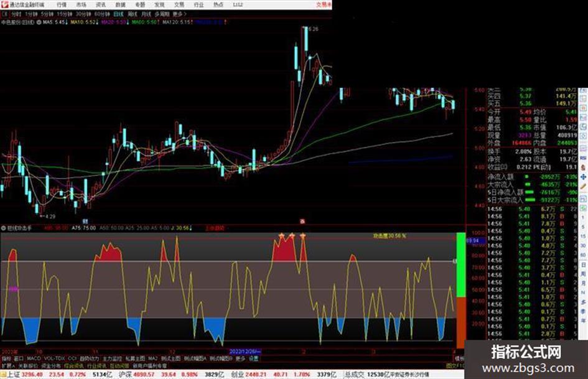Open the 市场 menu

82,4
